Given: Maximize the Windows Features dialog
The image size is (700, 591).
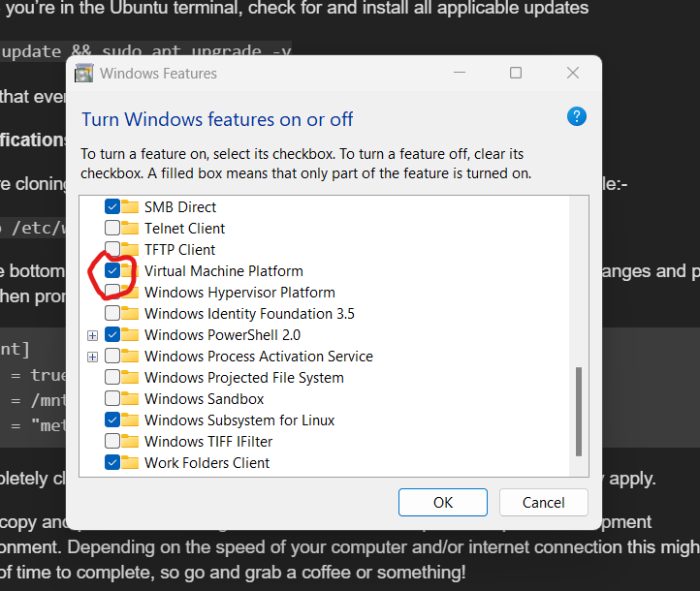Looking at the screenshot, I should point(516,73).
